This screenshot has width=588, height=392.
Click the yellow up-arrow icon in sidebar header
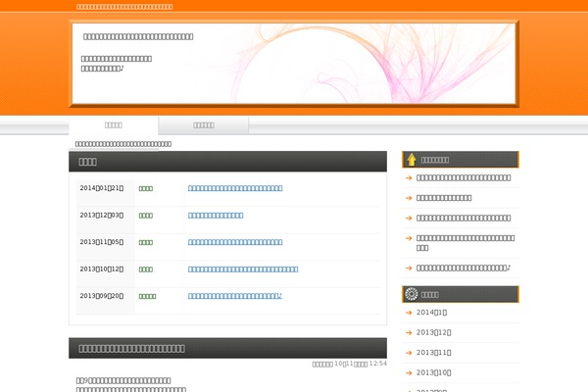412,160
